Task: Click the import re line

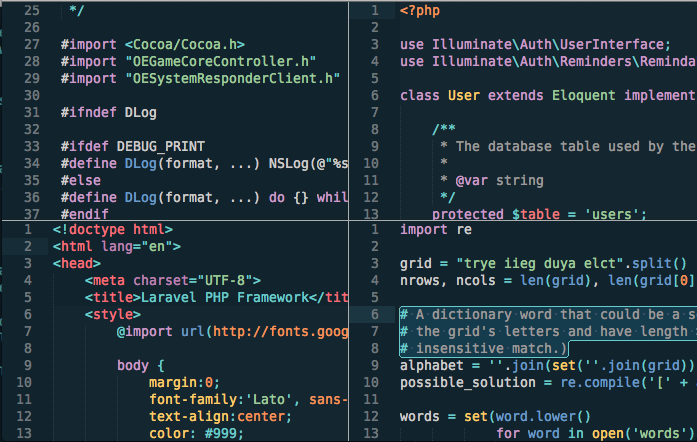Action: pos(436,229)
